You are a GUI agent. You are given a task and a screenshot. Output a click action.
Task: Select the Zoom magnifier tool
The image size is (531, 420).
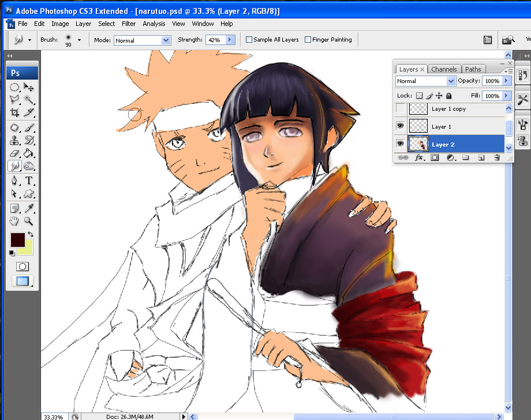coord(29,222)
